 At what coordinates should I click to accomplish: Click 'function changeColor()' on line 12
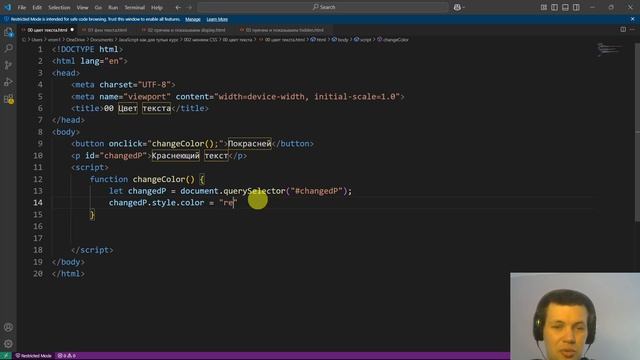(142, 179)
